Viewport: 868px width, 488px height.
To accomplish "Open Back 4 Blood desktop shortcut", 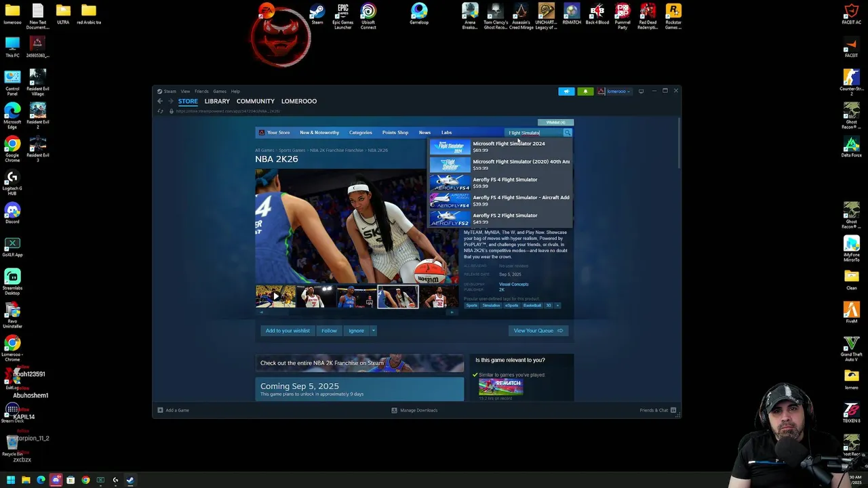I will coord(597,15).
